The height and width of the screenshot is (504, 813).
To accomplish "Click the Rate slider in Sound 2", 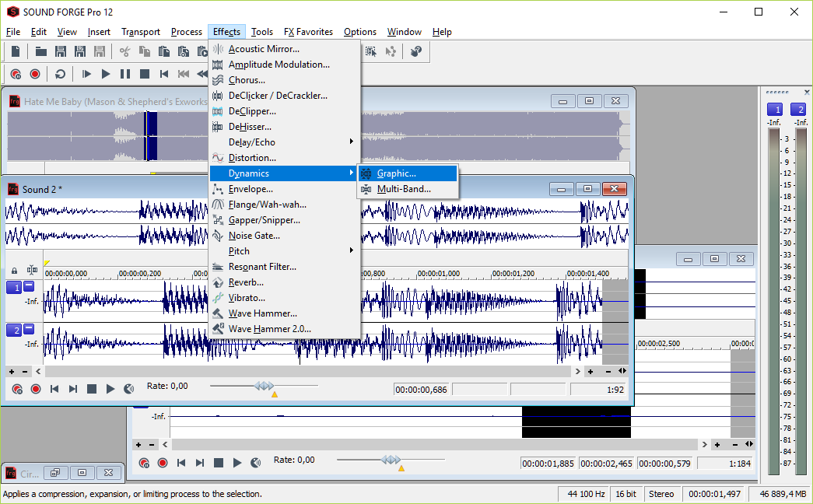I will pos(264,386).
